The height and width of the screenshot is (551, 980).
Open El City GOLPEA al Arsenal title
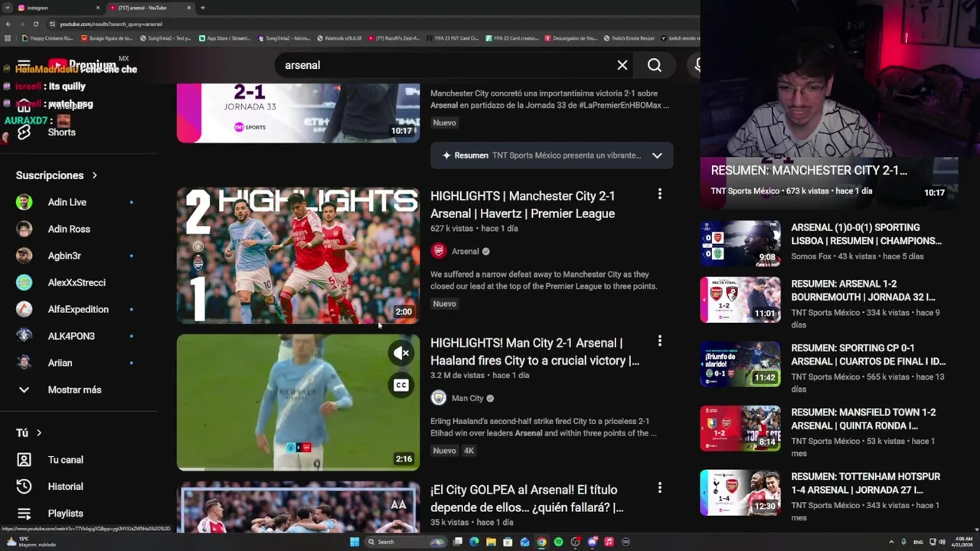click(x=527, y=498)
